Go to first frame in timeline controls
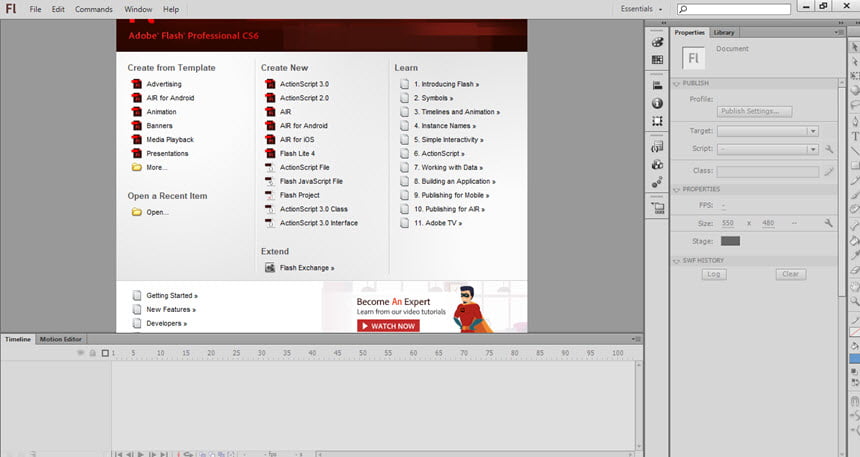The height and width of the screenshot is (457, 860). (118, 454)
